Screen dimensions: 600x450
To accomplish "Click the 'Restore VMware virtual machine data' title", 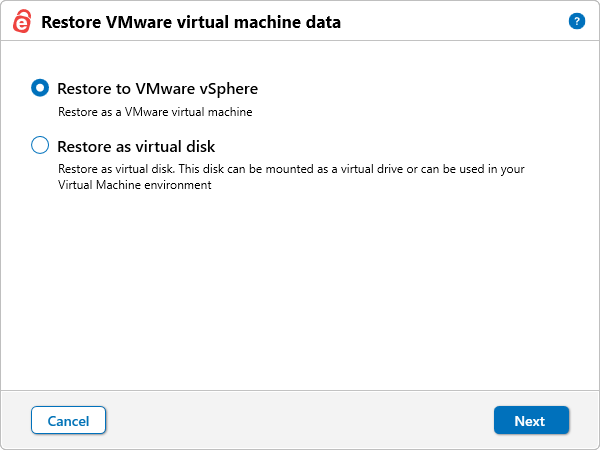I will [191, 22].
